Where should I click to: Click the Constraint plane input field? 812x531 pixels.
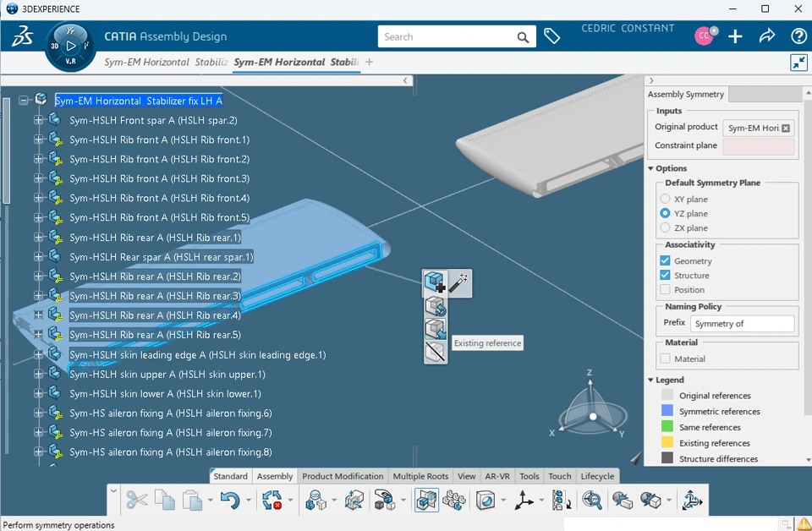[758, 146]
